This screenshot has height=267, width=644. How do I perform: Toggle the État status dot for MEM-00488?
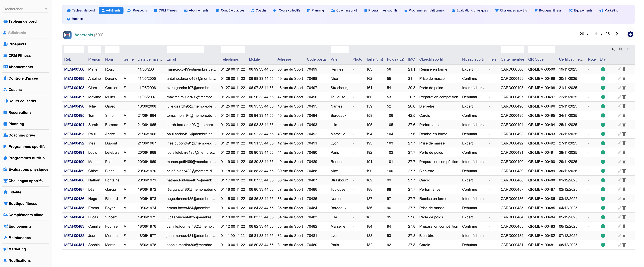[603, 180]
